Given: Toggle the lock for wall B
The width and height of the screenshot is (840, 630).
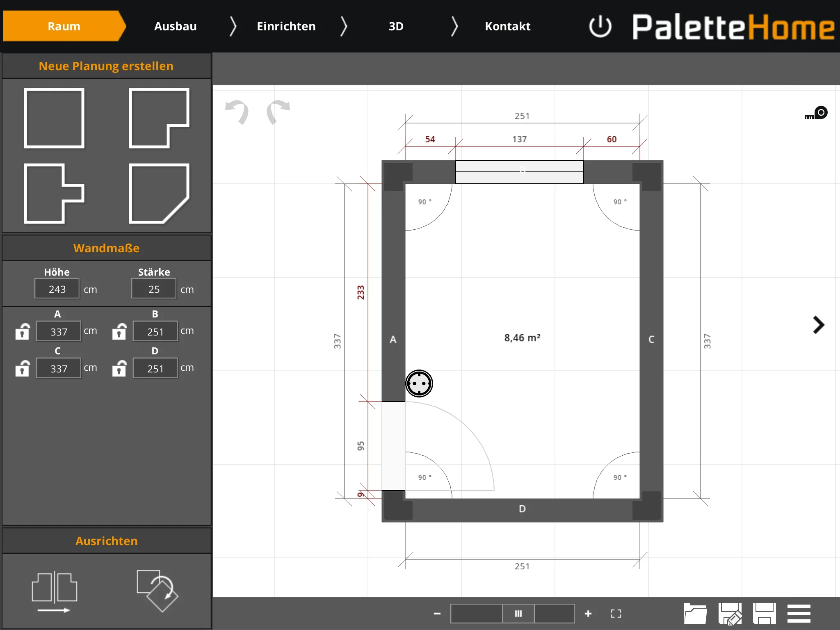Looking at the screenshot, I should pos(119,331).
